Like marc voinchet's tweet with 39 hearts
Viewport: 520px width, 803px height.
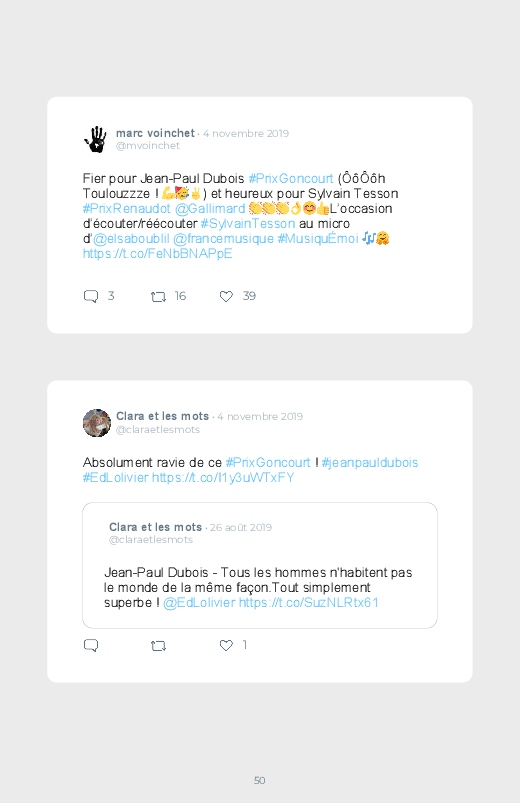[x=226, y=296]
